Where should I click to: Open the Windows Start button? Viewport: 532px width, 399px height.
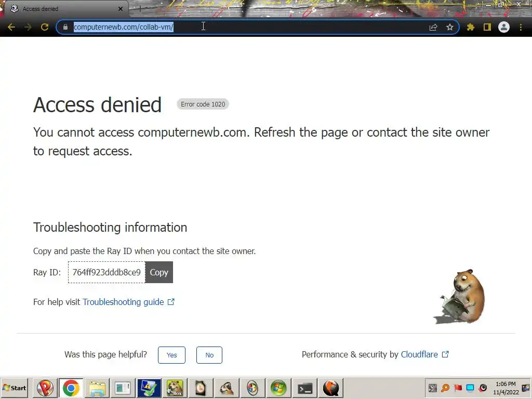point(14,388)
